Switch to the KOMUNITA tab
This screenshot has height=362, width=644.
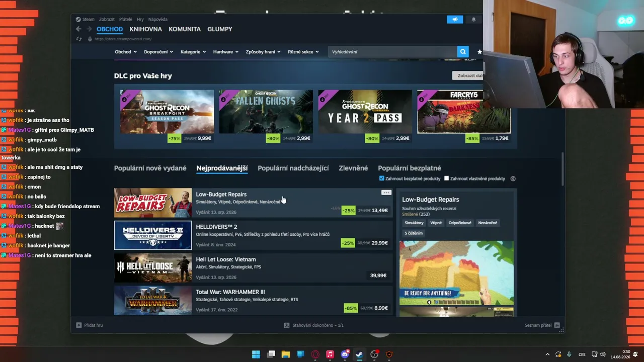185,29
